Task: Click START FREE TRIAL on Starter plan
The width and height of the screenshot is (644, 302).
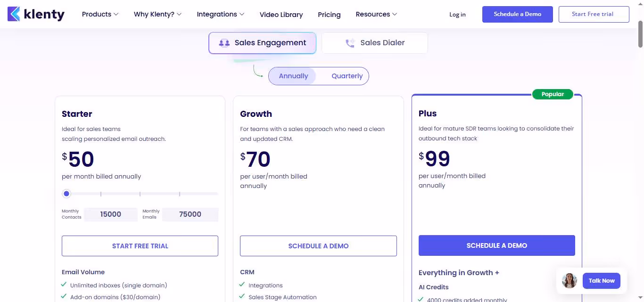Action: 140,246
